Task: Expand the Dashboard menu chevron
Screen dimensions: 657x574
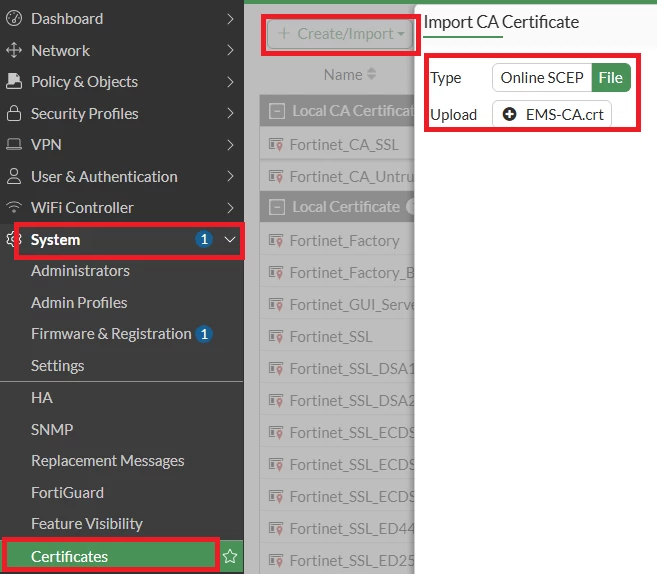Action: pos(230,18)
